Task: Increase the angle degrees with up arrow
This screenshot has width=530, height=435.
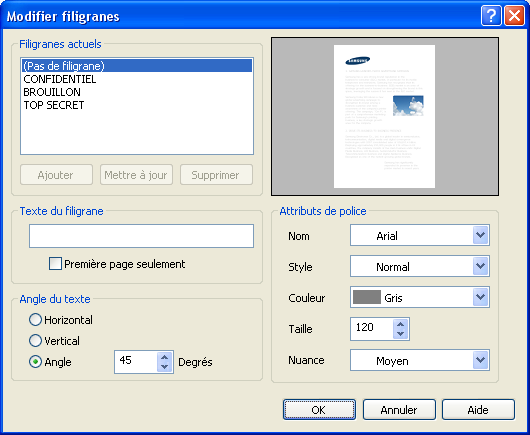Action: [165, 357]
